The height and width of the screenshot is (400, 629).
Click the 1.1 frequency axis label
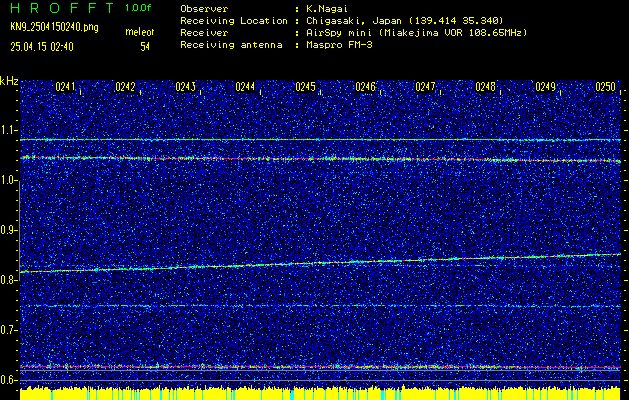pyautogui.click(x=8, y=130)
